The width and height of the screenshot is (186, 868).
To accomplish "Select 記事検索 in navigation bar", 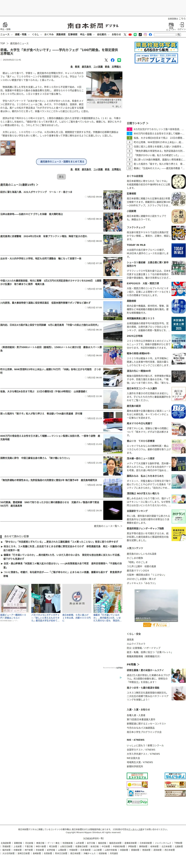I will pos(73,34).
